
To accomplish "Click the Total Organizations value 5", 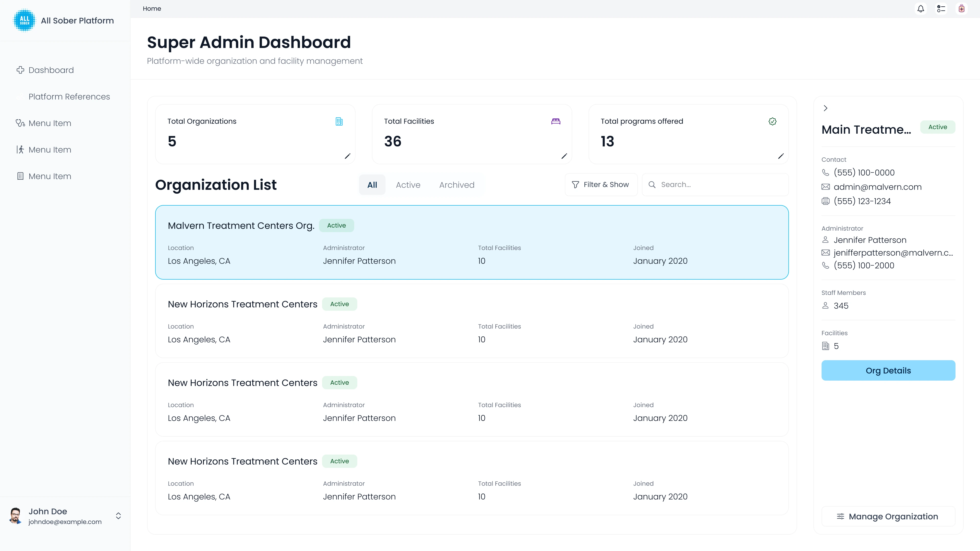I will (x=172, y=142).
